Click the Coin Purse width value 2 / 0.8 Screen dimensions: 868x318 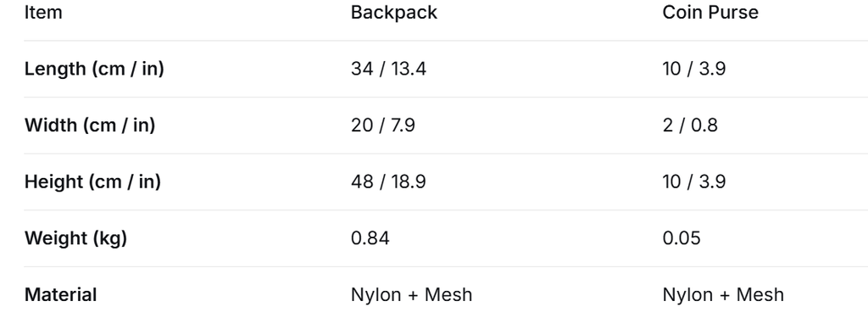690,126
